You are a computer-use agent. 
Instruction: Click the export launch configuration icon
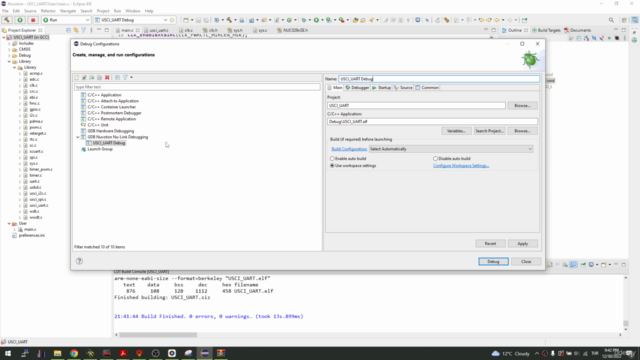[92, 78]
